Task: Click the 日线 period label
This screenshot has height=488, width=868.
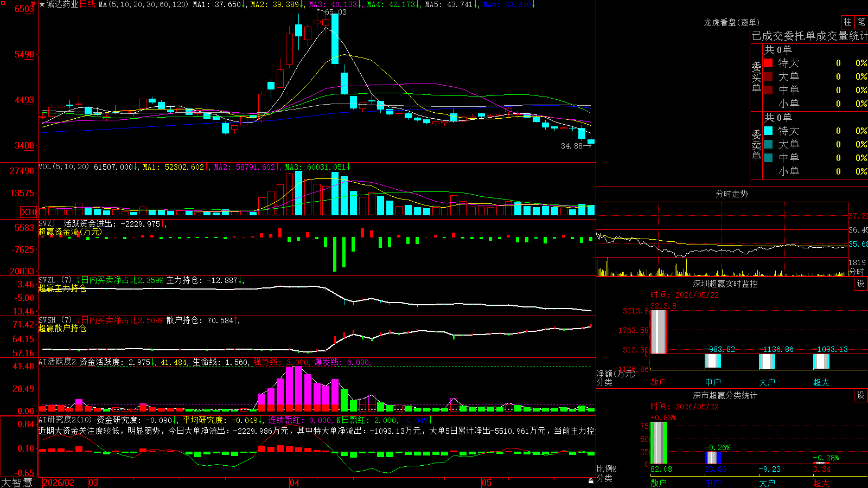Action: 87,4
